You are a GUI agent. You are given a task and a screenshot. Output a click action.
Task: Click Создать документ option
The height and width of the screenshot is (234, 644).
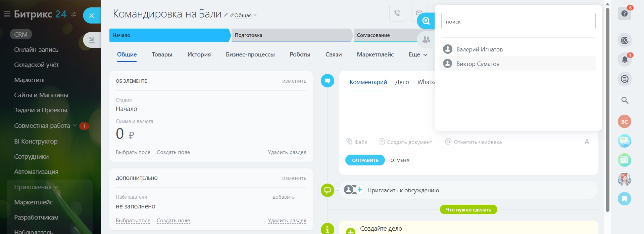[x=405, y=142]
